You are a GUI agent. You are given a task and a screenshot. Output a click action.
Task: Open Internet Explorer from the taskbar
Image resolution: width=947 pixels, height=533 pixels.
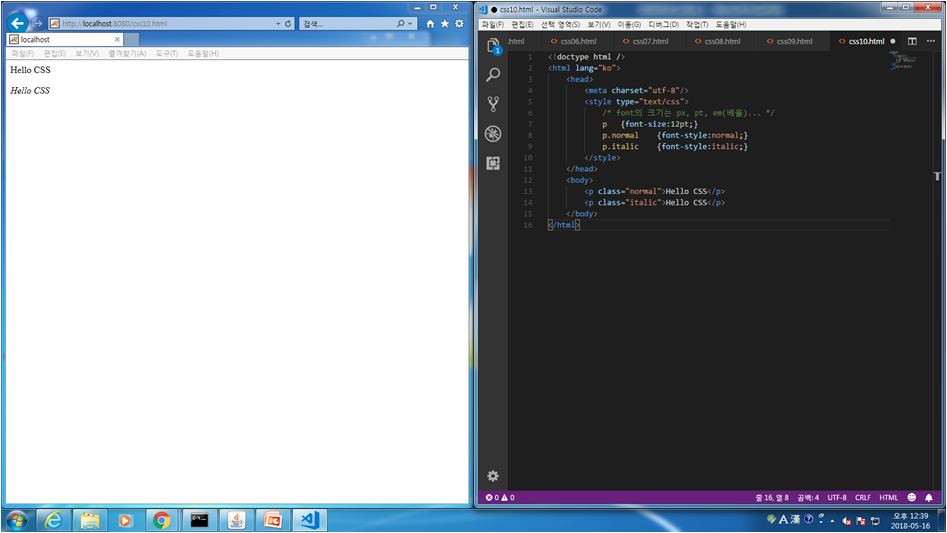(x=53, y=520)
